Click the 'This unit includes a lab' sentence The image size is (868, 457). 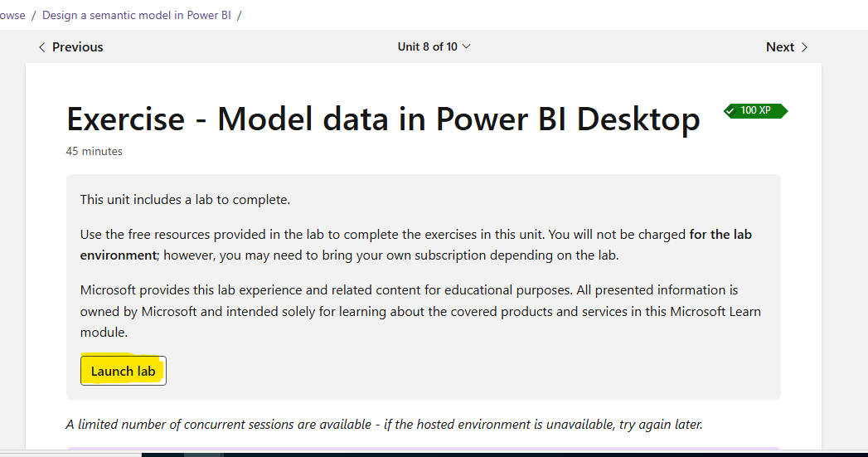tap(185, 199)
